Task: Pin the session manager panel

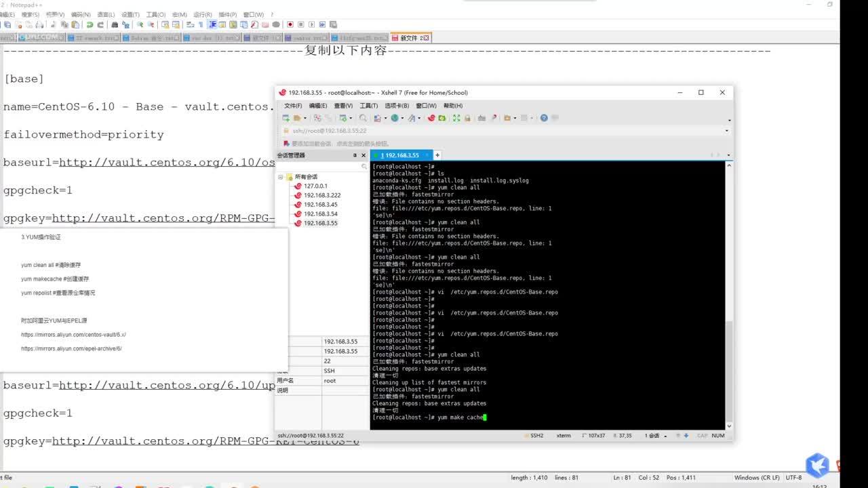Action: (x=355, y=155)
